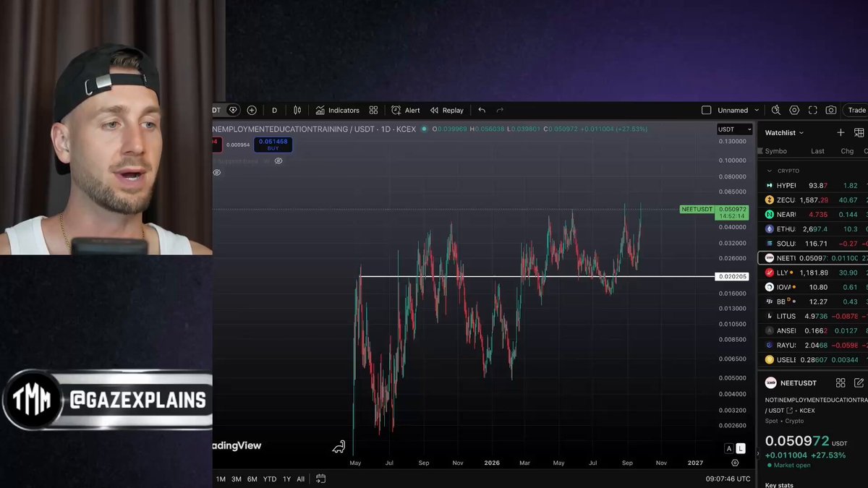Open the Watchlist dropdown
The height and width of the screenshot is (488, 868).
(785, 133)
